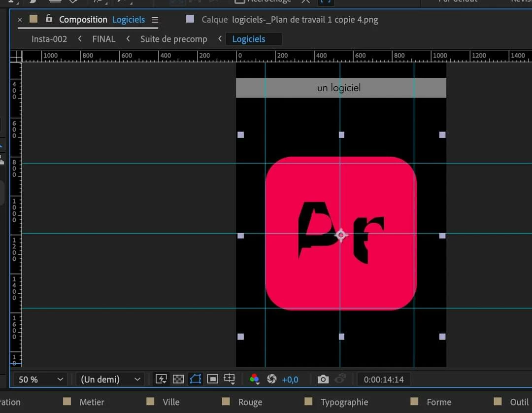Open the 50 % magnification dropdown
Screen dimensions: 532x413
41,379
